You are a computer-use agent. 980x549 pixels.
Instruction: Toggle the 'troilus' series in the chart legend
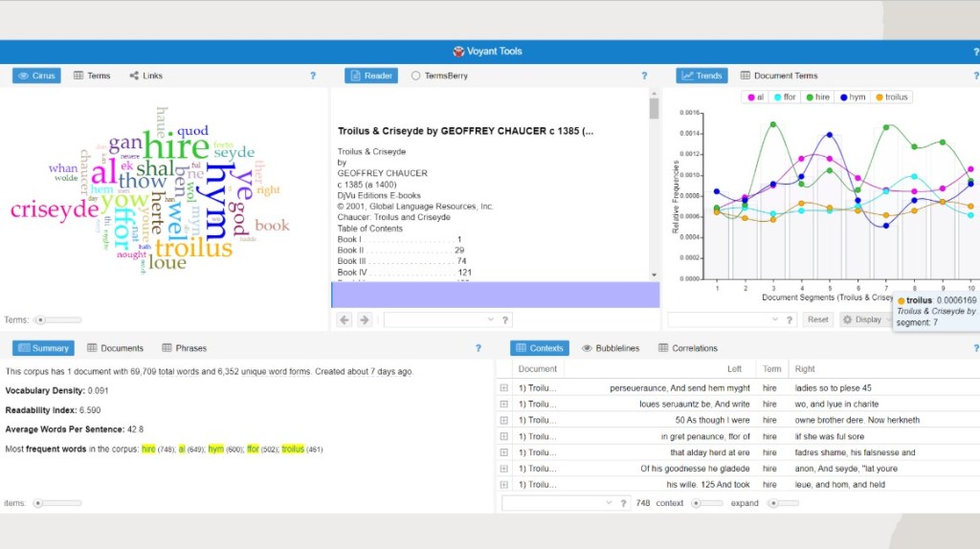[891, 97]
